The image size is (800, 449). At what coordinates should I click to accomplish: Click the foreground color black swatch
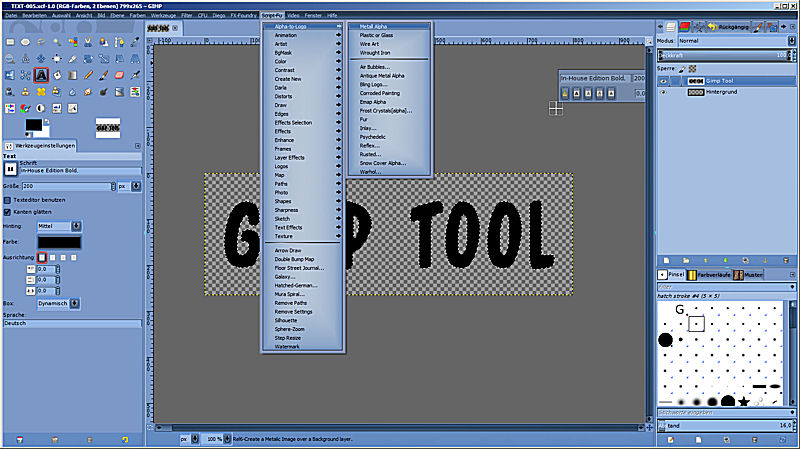[x=33, y=124]
